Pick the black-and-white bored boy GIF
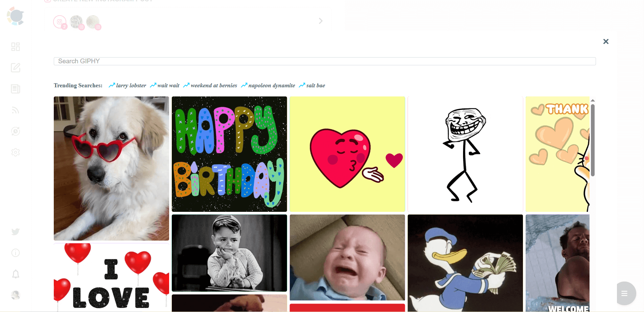Viewport: 644px width, 312px height. [x=229, y=253]
